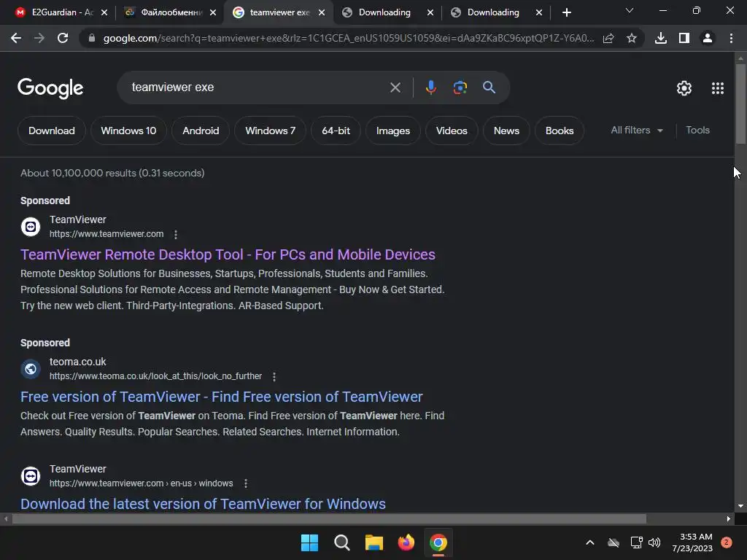Reload the current page
The image size is (747, 560).
63,38
